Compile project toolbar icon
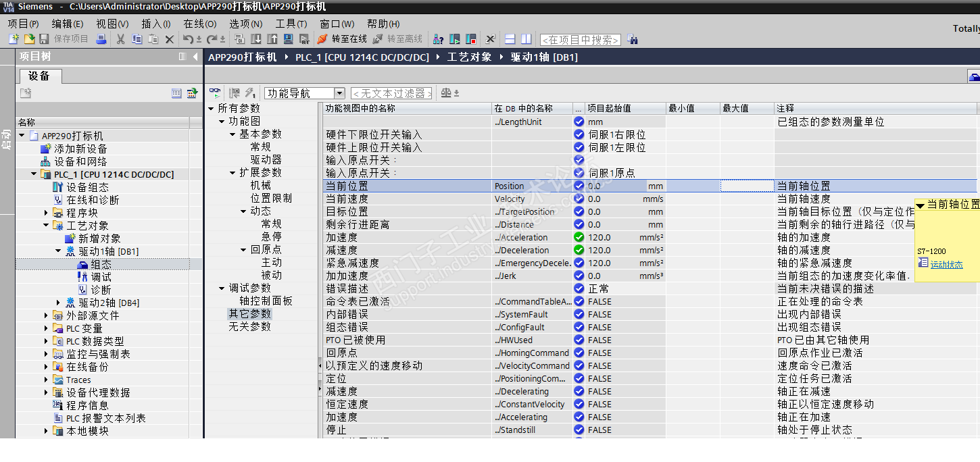The width and height of the screenshot is (980, 462). [x=241, y=39]
